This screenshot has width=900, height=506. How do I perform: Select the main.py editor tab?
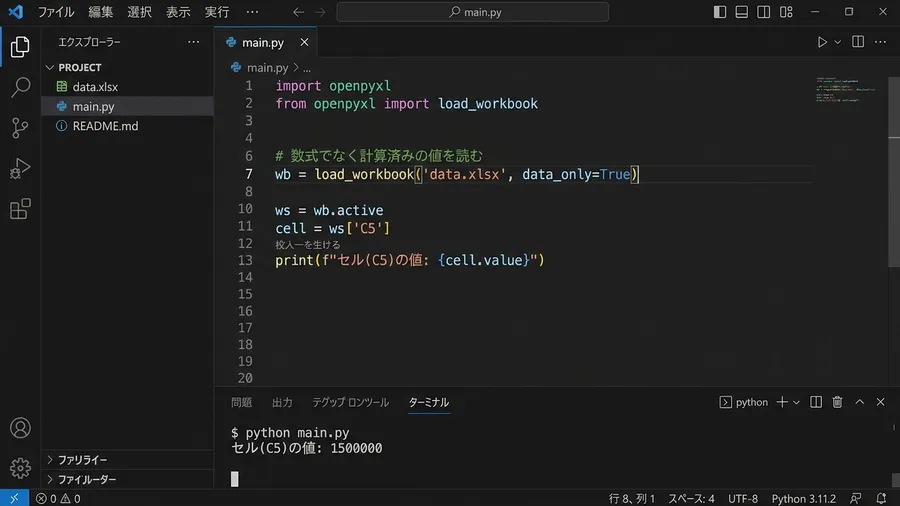263,42
